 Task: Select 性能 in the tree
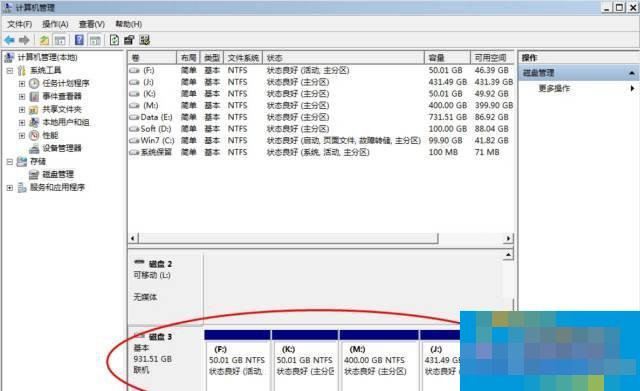50,135
